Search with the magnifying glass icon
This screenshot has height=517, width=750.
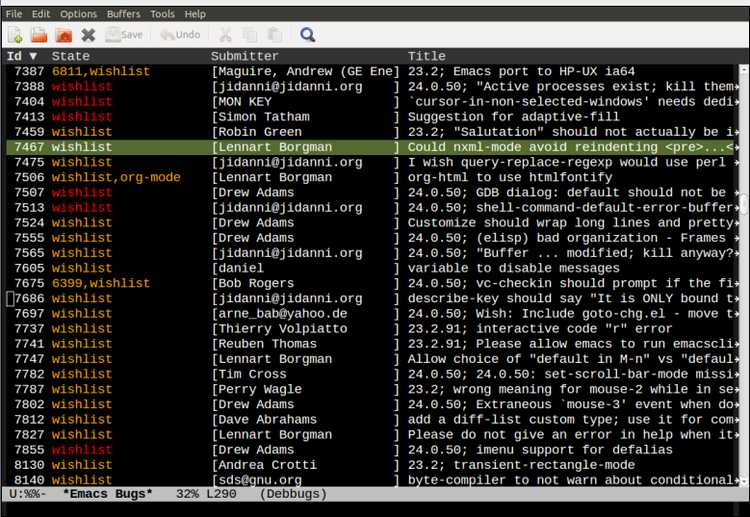[307, 35]
